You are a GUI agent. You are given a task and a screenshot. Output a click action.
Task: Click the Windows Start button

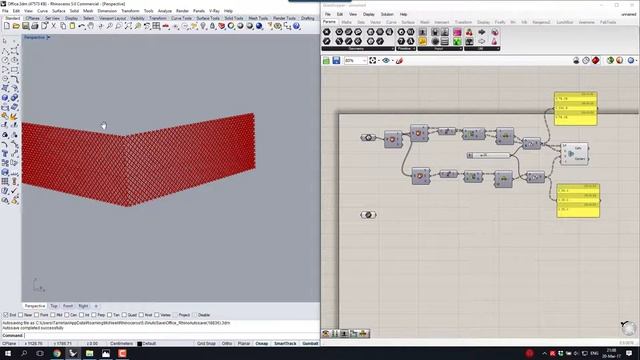click(8, 353)
